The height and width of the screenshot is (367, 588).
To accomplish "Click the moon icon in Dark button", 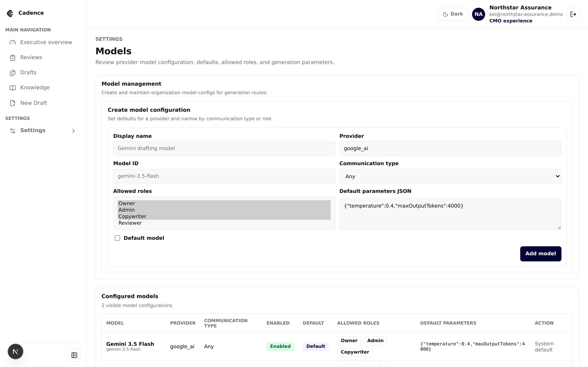I will 445,14.
